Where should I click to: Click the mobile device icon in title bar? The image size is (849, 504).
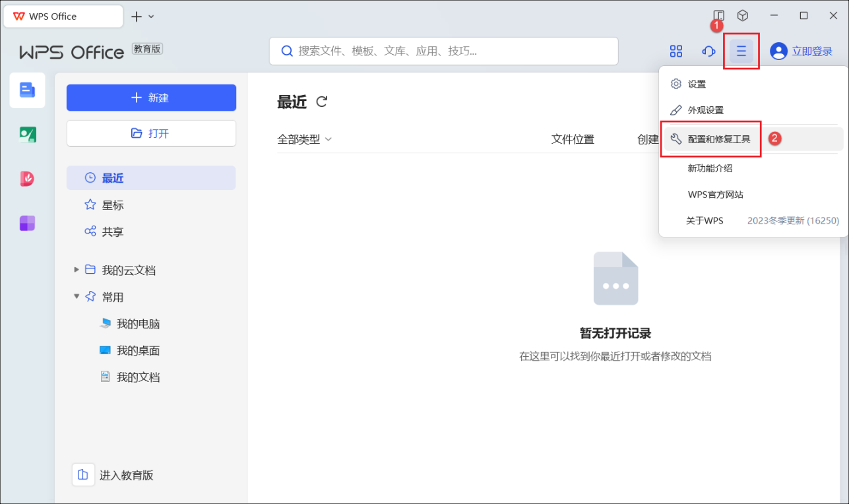pyautogui.click(x=718, y=15)
